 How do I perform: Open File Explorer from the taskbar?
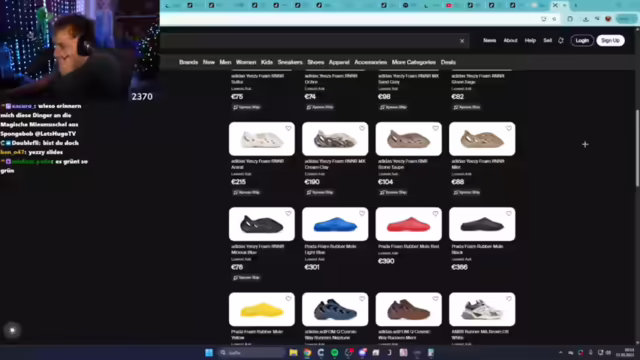(293, 353)
